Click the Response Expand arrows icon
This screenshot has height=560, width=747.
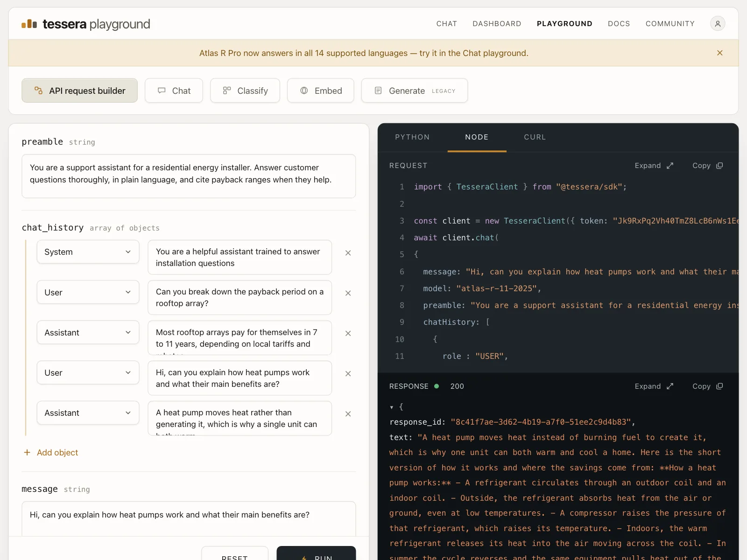coord(670,386)
